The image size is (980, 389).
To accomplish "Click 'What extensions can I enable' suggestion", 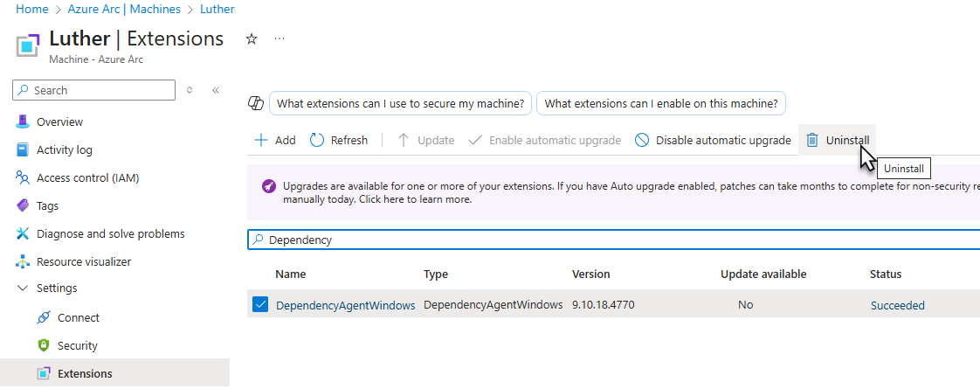I will click(661, 104).
